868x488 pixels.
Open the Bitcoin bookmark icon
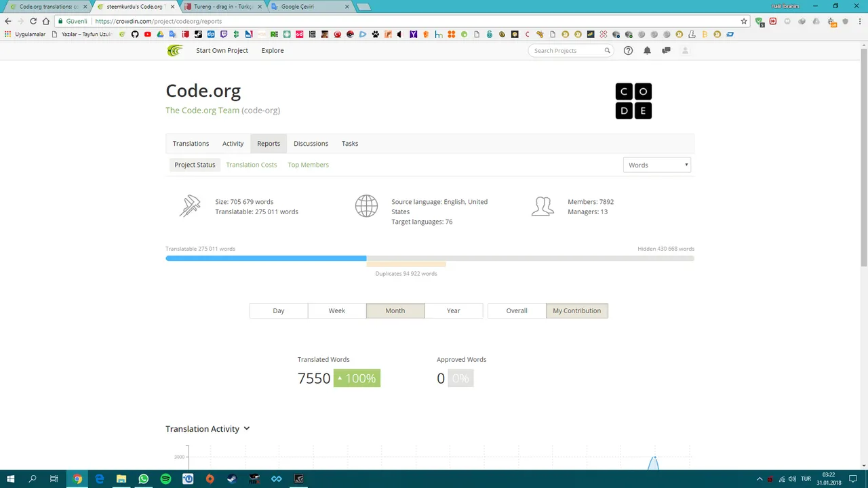coord(705,34)
